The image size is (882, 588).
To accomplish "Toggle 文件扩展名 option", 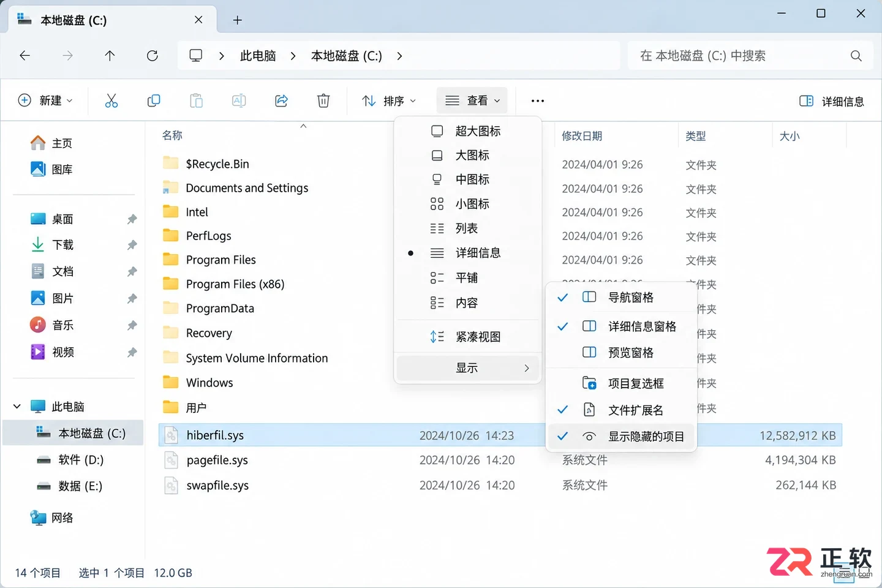I will pyautogui.click(x=621, y=410).
